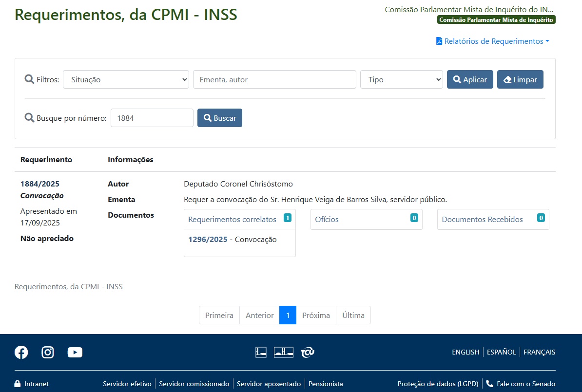This screenshot has height=392, width=582.
Task: Expand the Requerimentos correlatos panel header
Action: pyautogui.click(x=239, y=219)
